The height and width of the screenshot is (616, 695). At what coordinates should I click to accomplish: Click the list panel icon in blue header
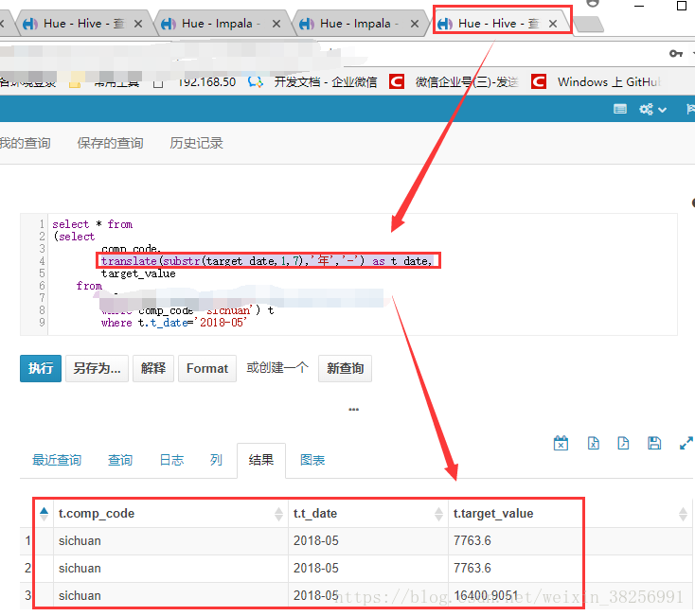point(619,109)
